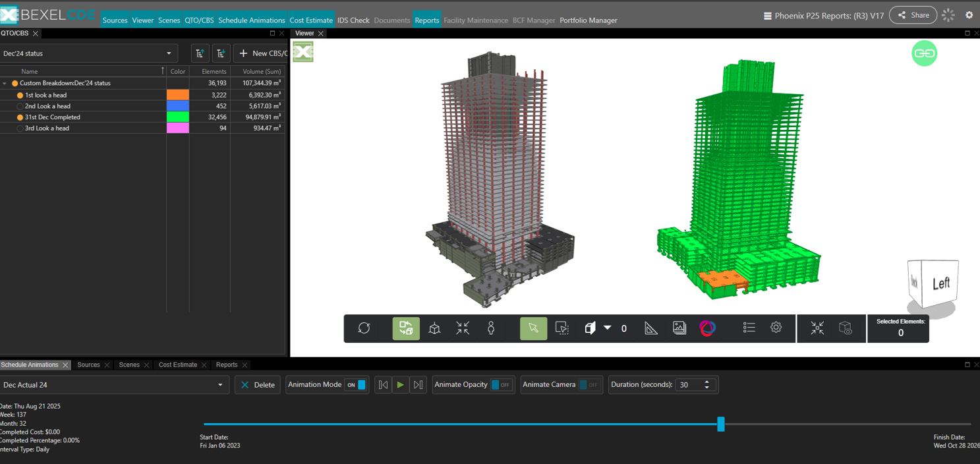
Task: Click the image gallery snapshot icon
Action: click(679, 328)
